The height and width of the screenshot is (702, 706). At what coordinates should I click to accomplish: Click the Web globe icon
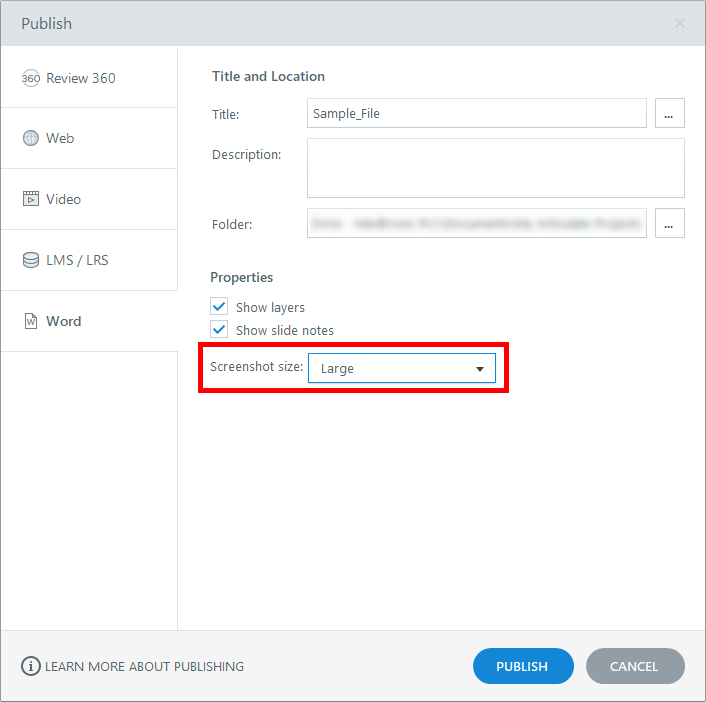click(30, 139)
